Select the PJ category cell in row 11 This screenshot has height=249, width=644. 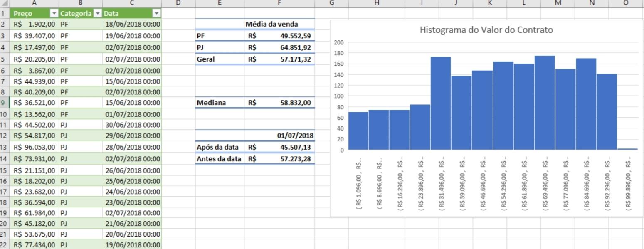[x=81, y=125]
